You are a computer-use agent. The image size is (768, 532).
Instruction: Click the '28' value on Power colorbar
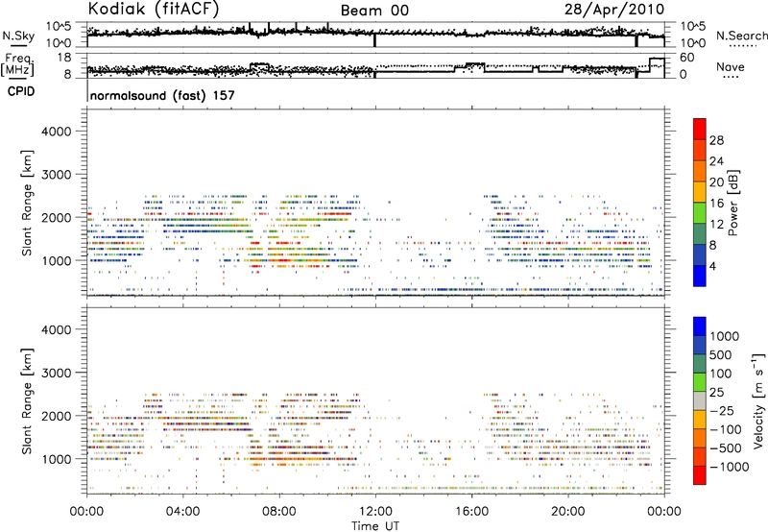tap(716, 140)
